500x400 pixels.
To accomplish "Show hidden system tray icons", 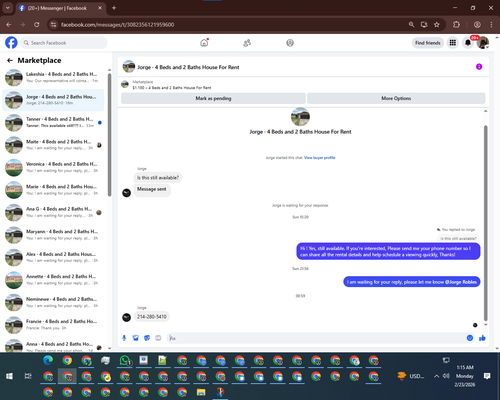I will (x=436, y=376).
